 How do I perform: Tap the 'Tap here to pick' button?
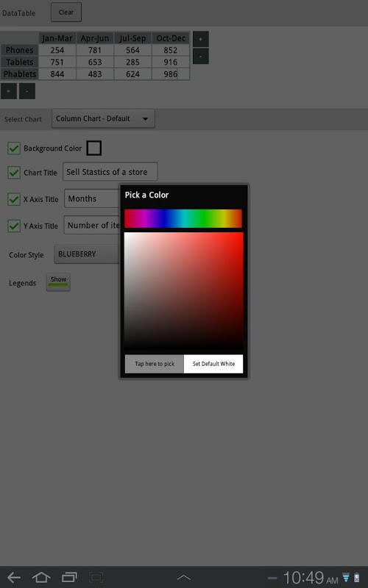click(x=155, y=364)
